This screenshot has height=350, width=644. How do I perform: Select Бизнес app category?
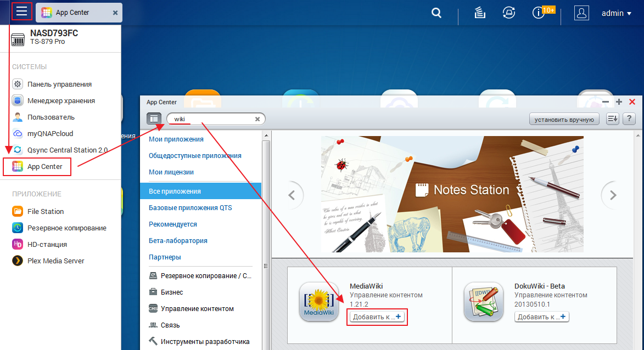(x=166, y=292)
